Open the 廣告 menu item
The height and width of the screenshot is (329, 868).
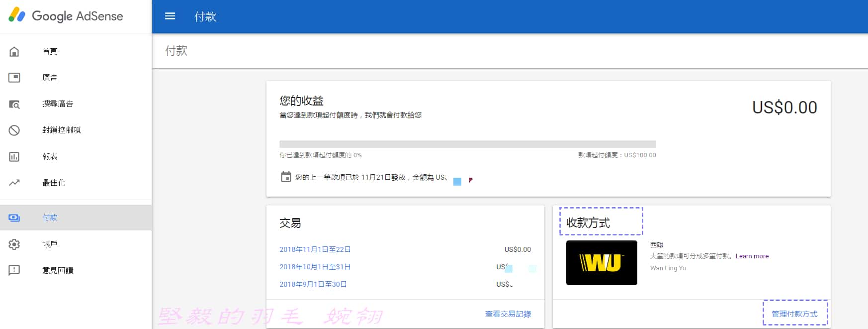[x=50, y=78]
